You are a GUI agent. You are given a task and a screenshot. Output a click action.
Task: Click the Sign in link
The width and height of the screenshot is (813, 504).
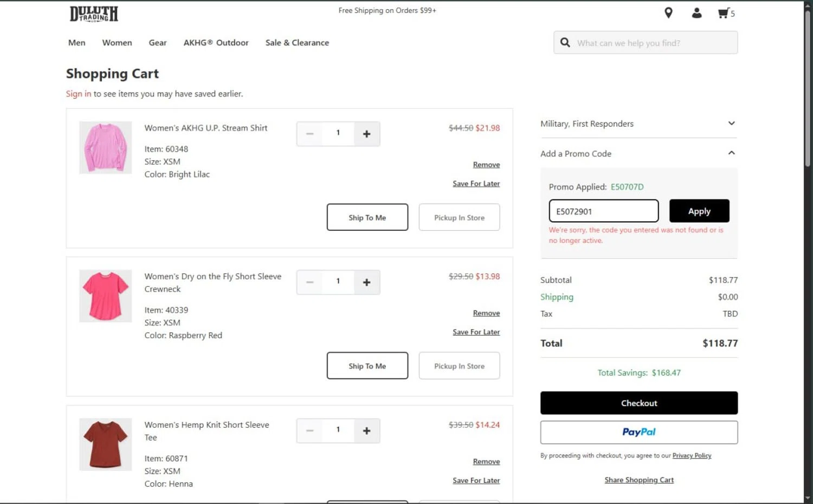click(x=79, y=94)
